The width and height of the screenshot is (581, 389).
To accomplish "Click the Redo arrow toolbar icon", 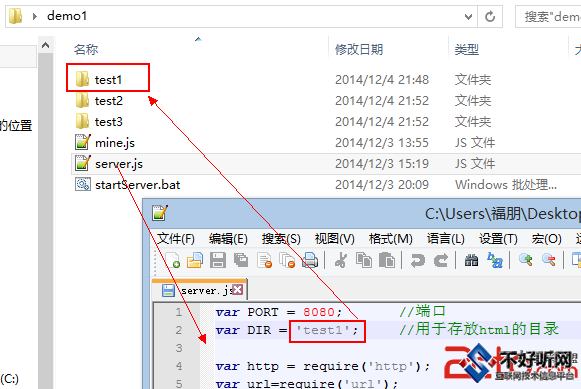I will pos(441,260).
